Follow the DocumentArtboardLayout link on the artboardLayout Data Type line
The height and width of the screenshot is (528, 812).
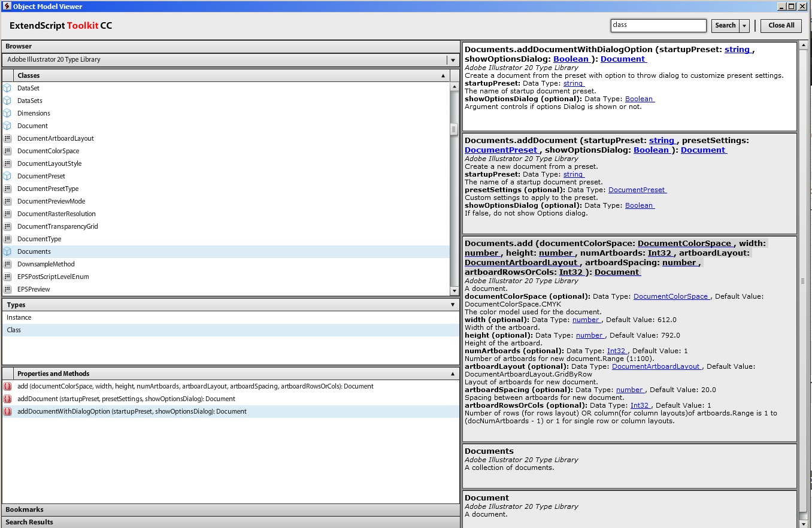tap(657, 366)
